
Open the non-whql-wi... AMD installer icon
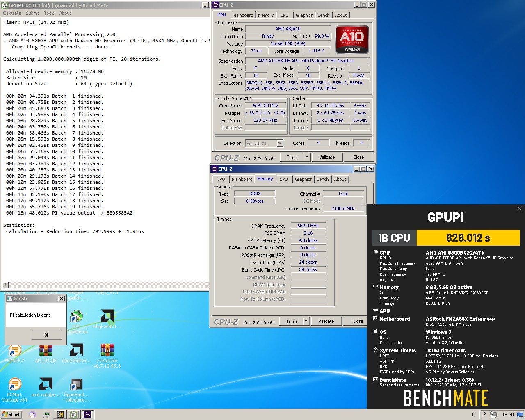point(76,352)
